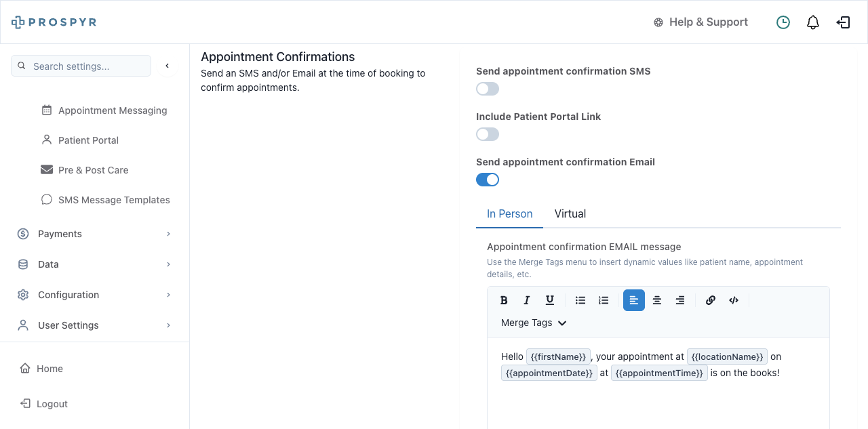The width and height of the screenshot is (868, 429).
Task: Toggle italic formatting
Action: point(527,300)
